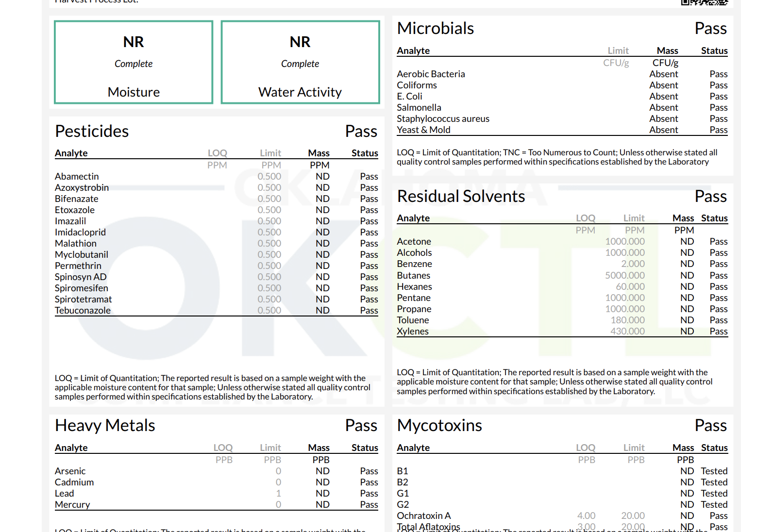
Task: Click the Coliforms analyte name
Action: (x=417, y=85)
